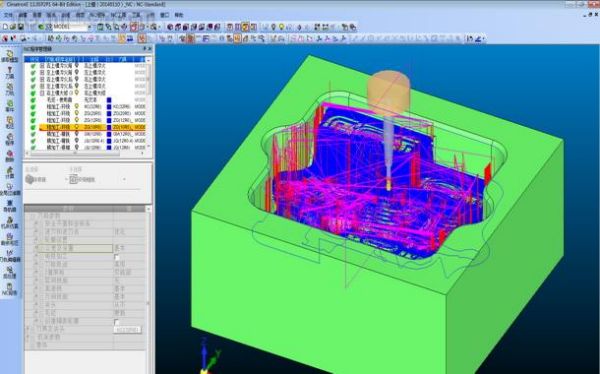Open the 刀具 cutter sidebar tool
The image size is (600, 374).
pyautogui.click(x=10, y=73)
